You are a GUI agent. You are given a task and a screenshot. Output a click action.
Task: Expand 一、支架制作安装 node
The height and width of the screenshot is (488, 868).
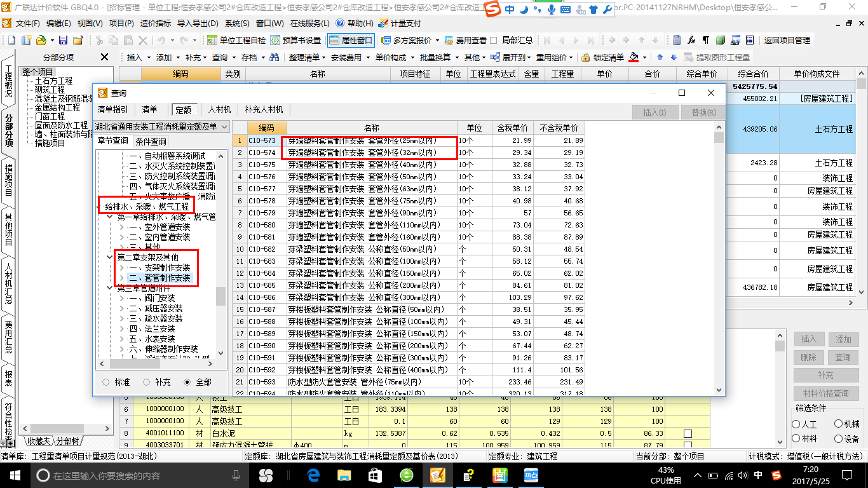pos(121,268)
